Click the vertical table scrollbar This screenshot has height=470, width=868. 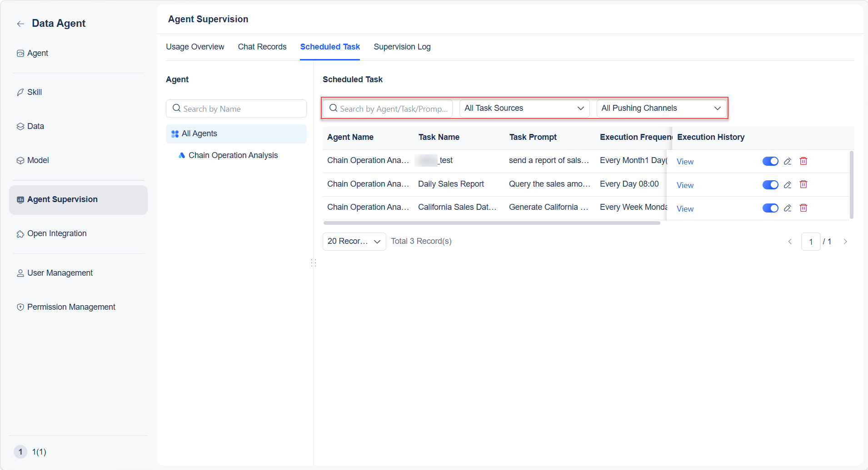(851, 185)
